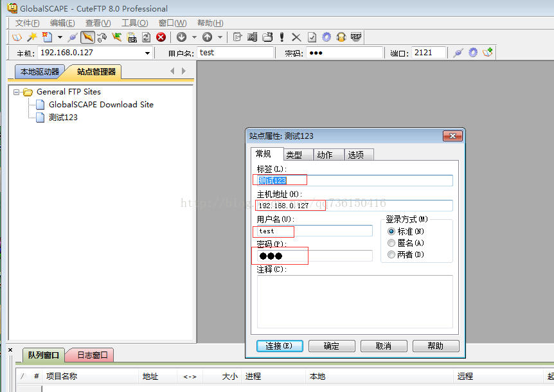Click the PGP encryption icon

pos(356,37)
